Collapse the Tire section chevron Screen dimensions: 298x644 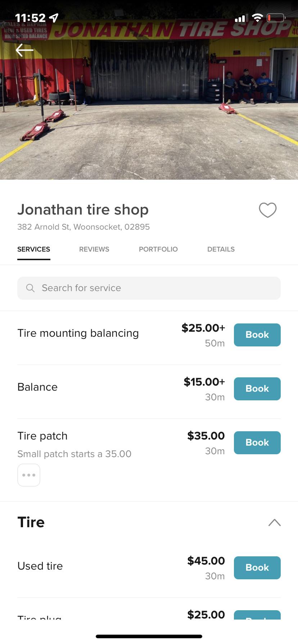(x=274, y=523)
